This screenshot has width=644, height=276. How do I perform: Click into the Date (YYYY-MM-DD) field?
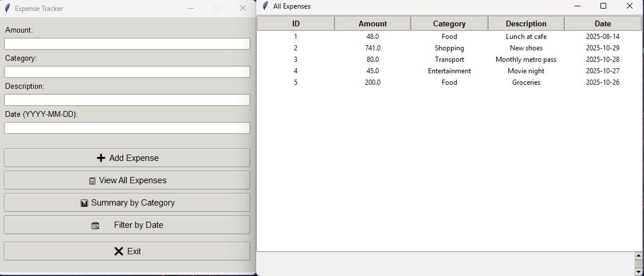coord(127,128)
